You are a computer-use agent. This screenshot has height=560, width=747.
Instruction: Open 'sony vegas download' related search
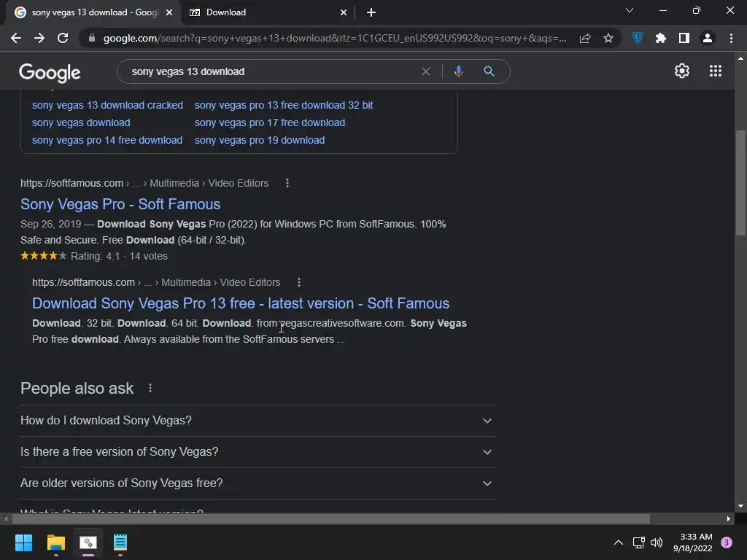[x=81, y=122]
